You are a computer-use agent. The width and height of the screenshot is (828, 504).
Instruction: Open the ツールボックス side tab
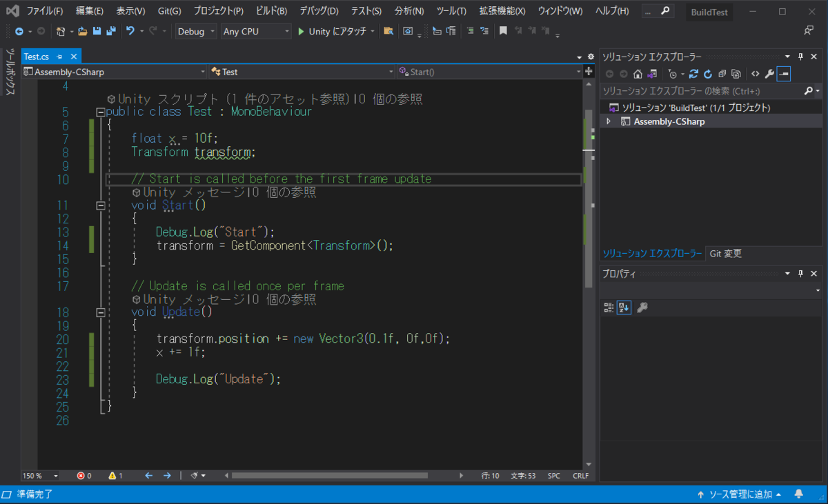pyautogui.click(x=10, y=72)
